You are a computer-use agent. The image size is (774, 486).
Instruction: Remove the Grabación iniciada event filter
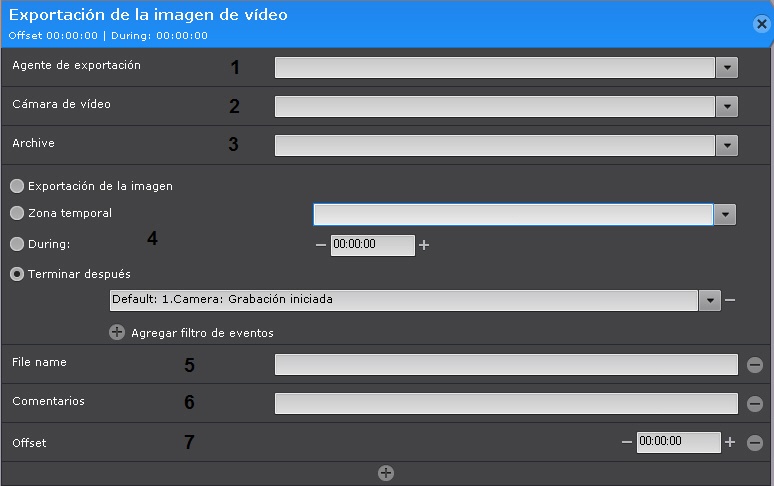click(x=730, y=300)
